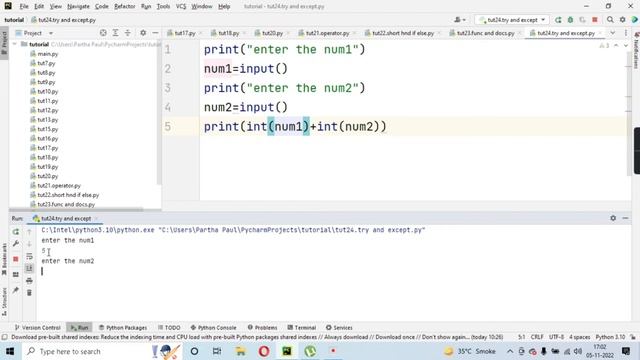Change Python 3.10 interpreter in status bar
The image size is (640, 360).
point(610,337)
